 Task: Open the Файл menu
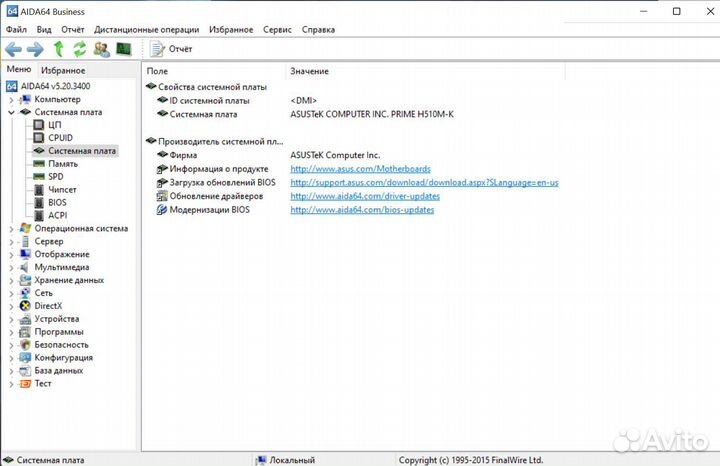(16, 30)
